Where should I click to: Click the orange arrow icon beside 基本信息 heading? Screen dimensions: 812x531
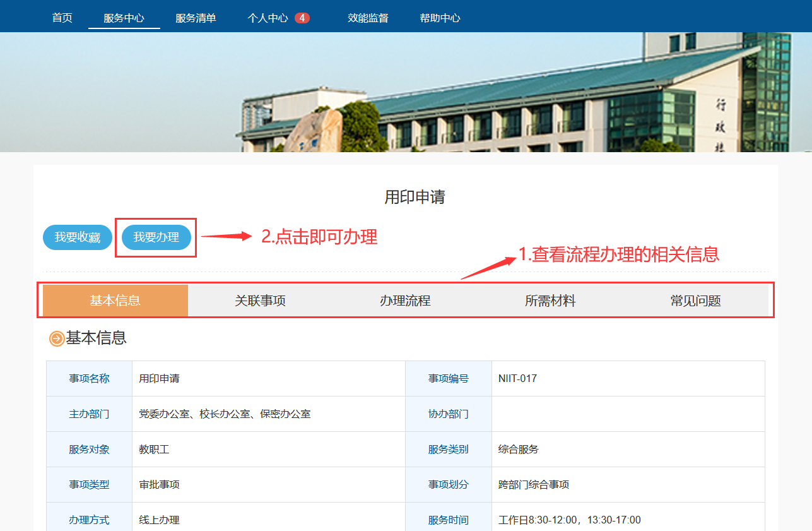tap(57, 339)
